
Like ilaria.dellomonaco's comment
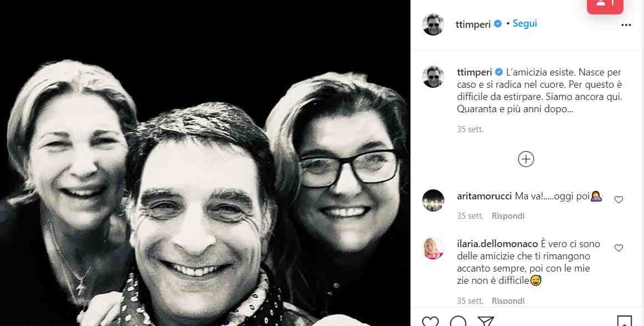(x=618, y=248)
